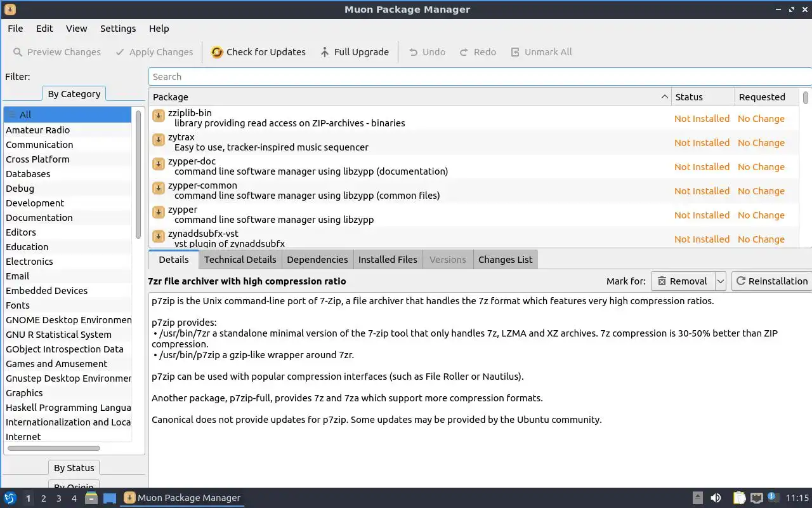Open the Removal dropdown arrow
Image resolution: width=812 pixels, height=508 pixels.
[x=720, y=281]
